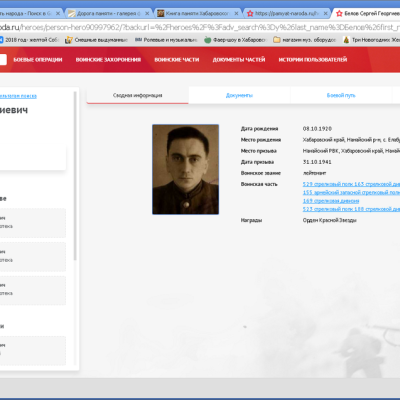Select the 'Документы' tab
Image resolution: width=400 pixels, height=400 pixels.
pos(239,95)
